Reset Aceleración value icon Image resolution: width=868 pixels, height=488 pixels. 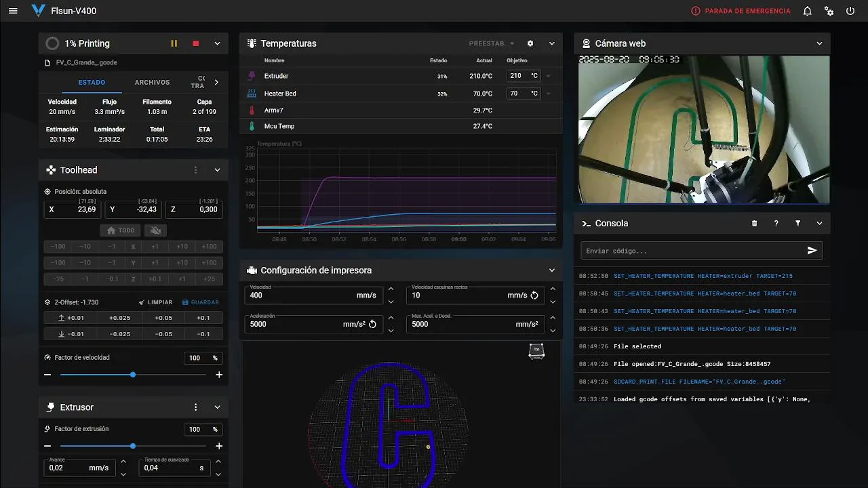pos(372,324)
